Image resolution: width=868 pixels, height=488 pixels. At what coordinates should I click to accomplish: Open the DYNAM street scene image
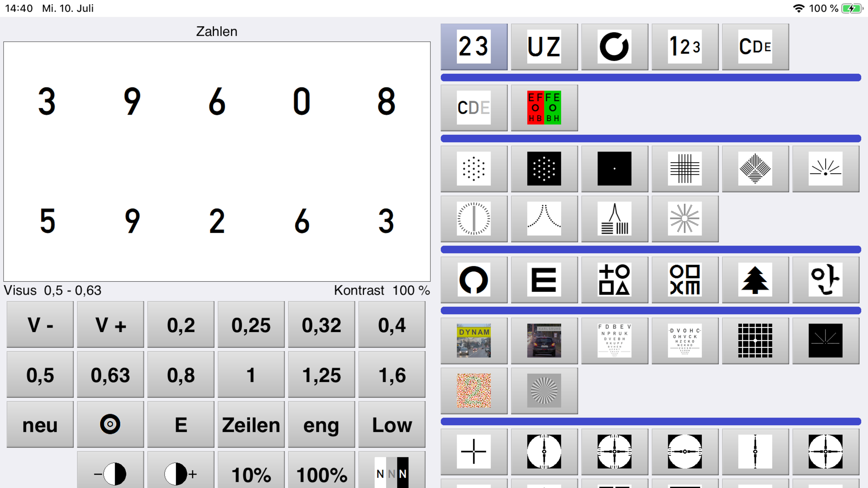pyautogui.click(x=474, y=341)
